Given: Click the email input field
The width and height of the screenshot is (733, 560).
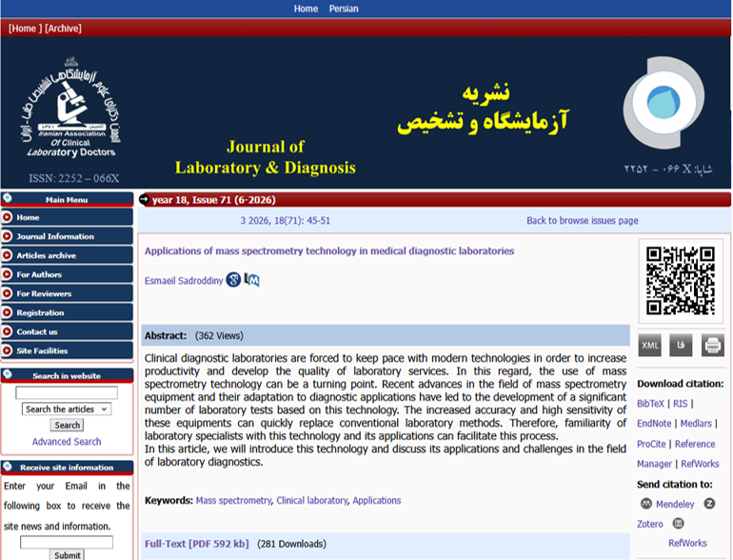Looking at the screenshot, I should click(x=67, y=542).
